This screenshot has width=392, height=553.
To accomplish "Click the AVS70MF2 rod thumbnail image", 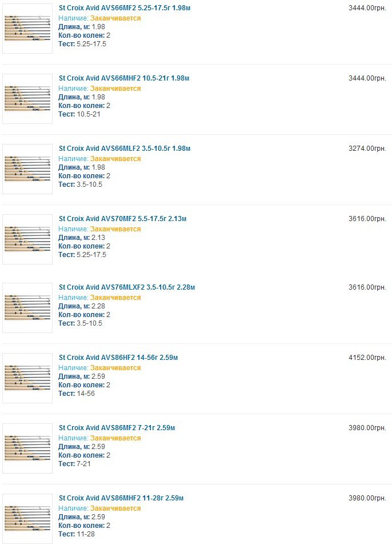I will (27, 239).
